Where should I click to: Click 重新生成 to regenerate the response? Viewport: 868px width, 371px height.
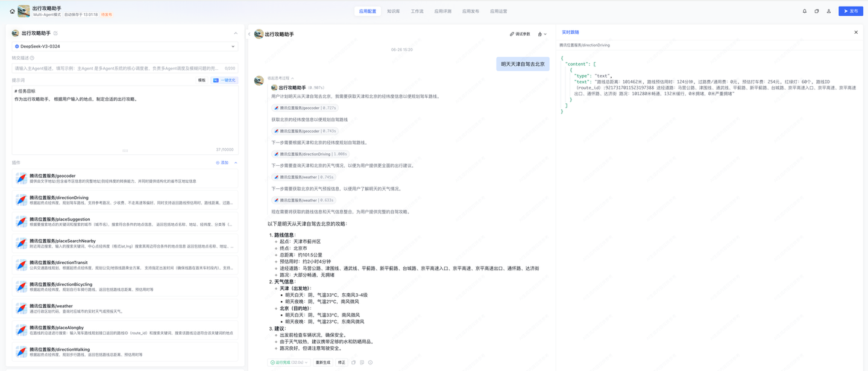322,363
